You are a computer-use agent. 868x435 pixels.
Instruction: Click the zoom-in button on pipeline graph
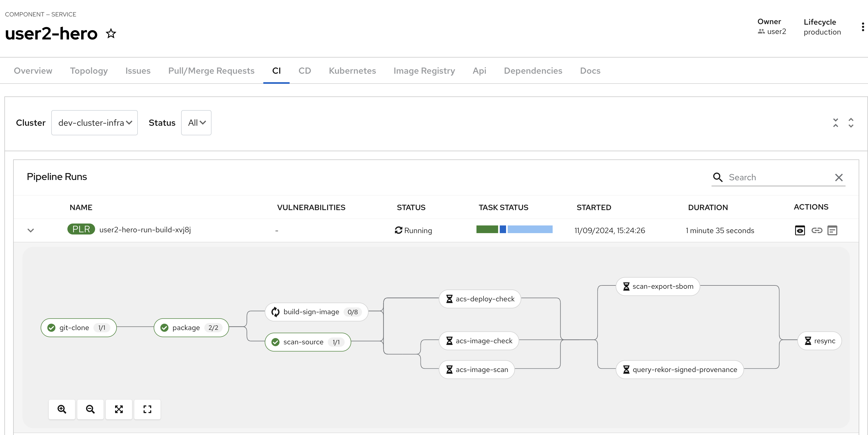pyautogui.click(x=62, y=410)
